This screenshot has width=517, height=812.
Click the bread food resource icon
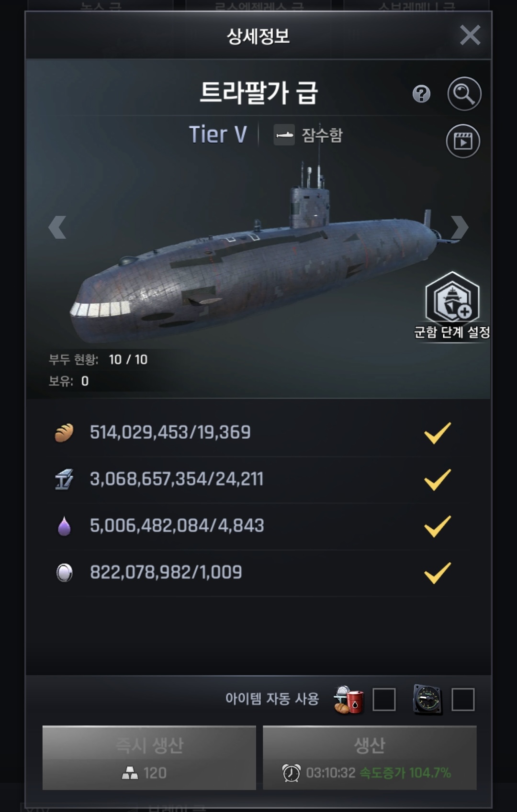click(x=64, y=433)
